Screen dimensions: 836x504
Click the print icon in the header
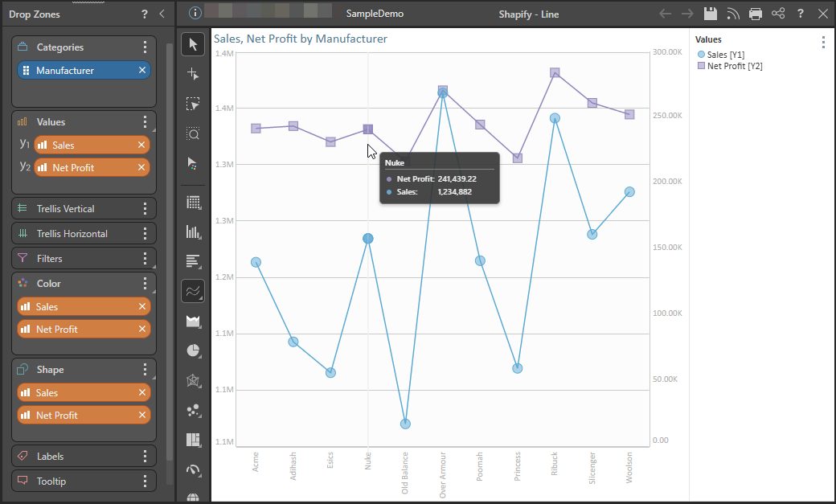coord(755,14)
